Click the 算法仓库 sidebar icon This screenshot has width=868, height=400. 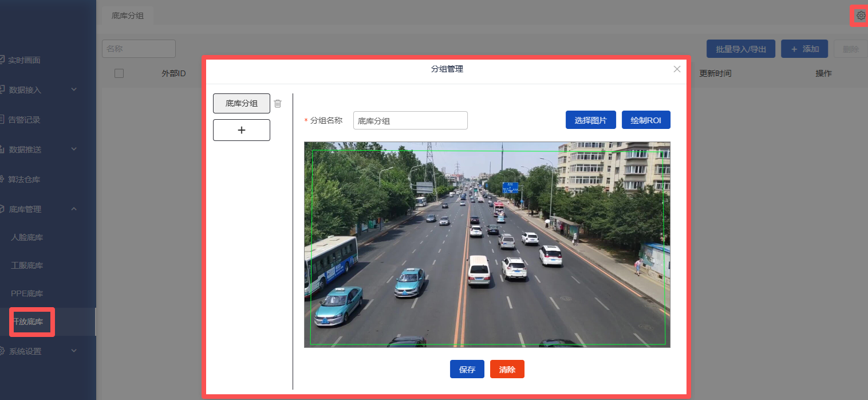[x=2, y=179]
